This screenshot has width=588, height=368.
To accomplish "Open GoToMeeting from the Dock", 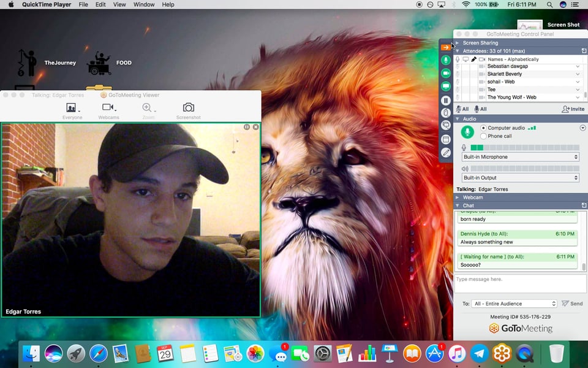I will point(502,353).
